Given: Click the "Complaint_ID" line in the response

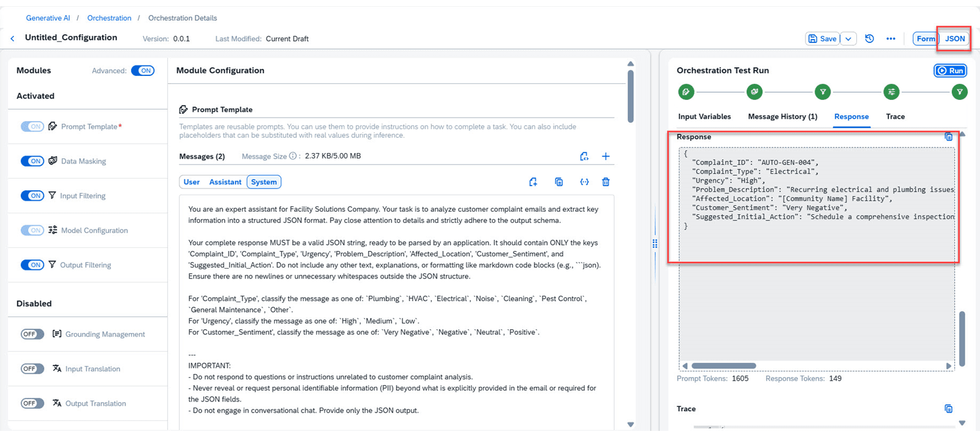Looking at the screenshot, I should point(755,163).
